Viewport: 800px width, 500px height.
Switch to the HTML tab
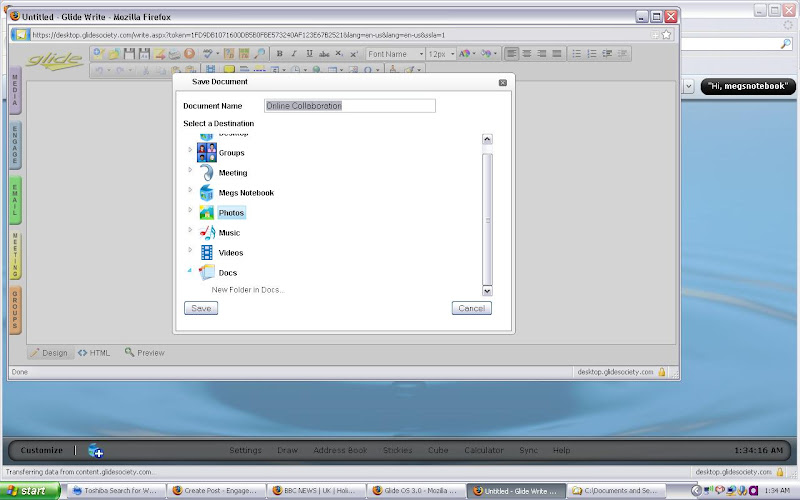point(94,353)
